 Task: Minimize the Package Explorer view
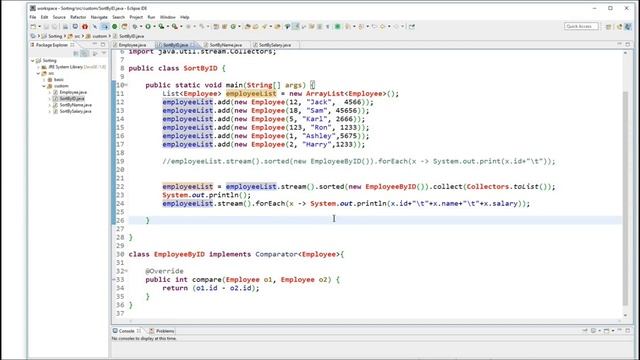tap(95, 44)
